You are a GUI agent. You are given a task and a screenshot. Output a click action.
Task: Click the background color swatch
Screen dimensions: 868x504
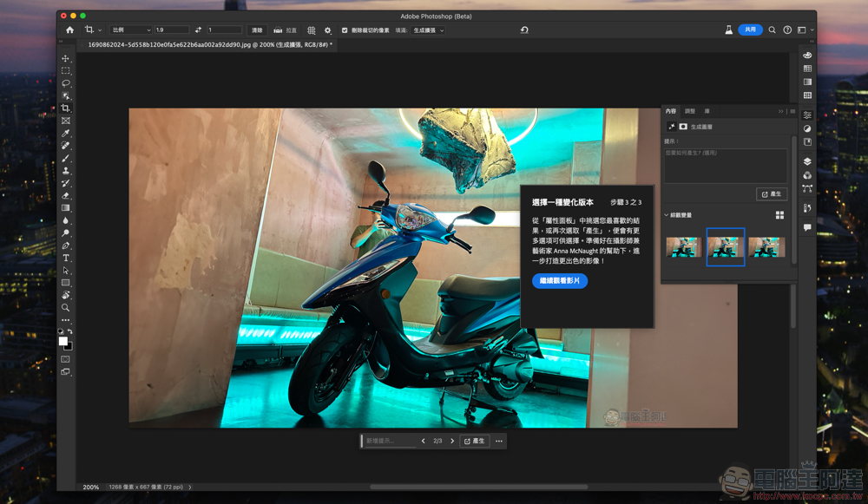point(69,348)
